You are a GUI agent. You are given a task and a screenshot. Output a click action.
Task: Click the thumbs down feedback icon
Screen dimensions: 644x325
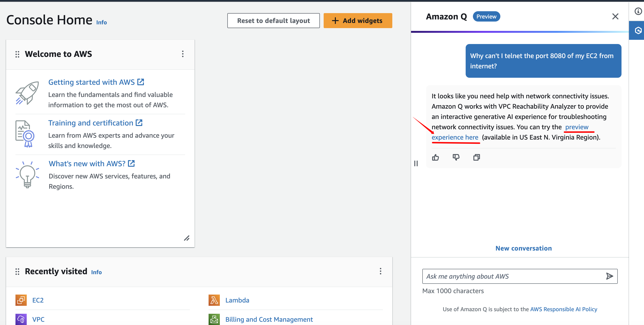(456, 157)
